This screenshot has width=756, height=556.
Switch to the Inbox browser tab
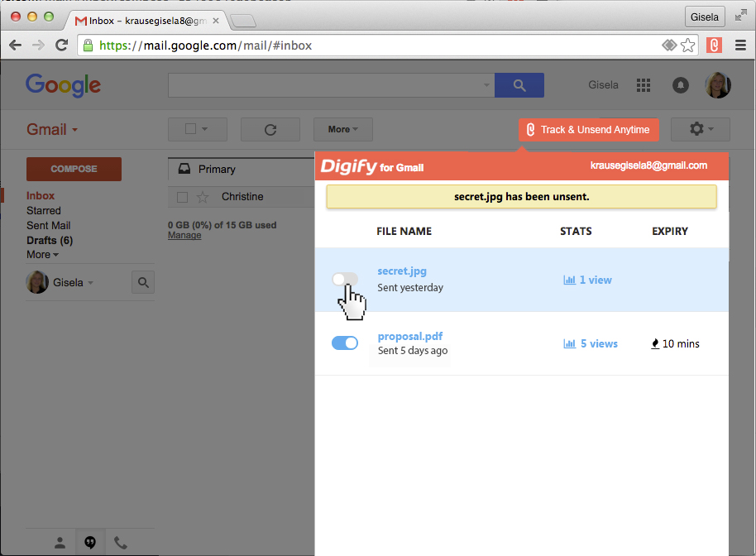[147, 21]
